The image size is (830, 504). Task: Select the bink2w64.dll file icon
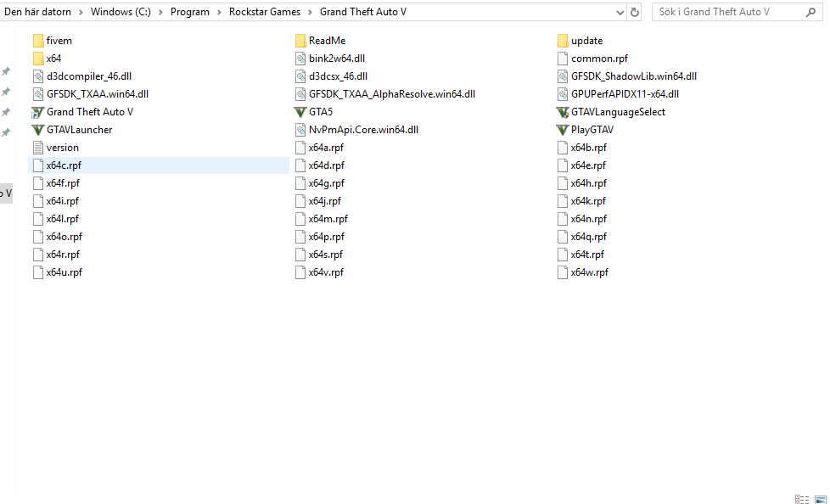point(300,59)
